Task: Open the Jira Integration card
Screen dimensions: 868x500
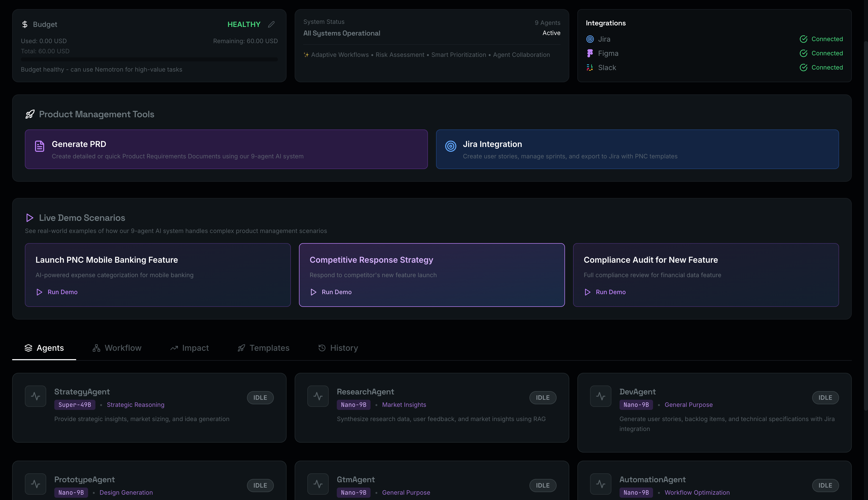Action: tap(637, 149)
